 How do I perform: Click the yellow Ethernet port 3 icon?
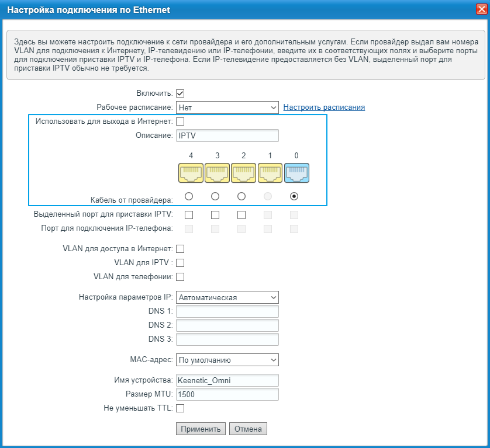pyautogui.click(x=217, y=173)
